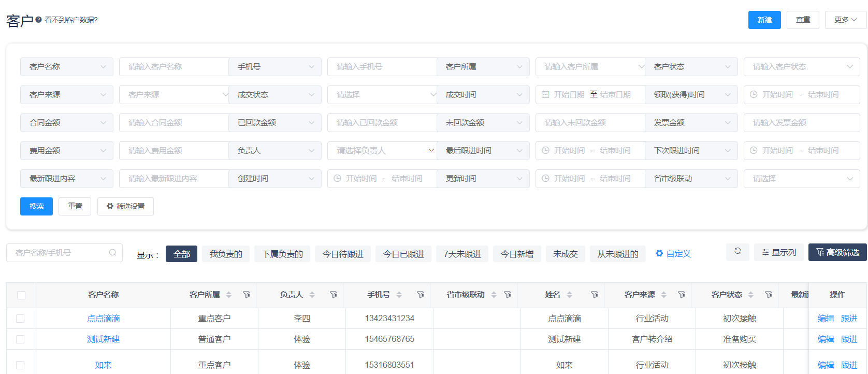Select the 今日待跟进 filter tab
The image size is (868, 374).
[343, 254]
